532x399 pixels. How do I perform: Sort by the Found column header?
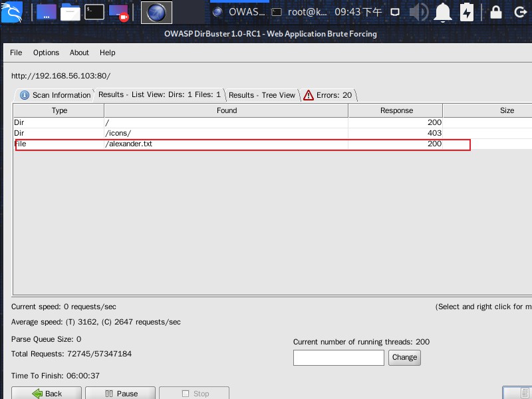226,110
